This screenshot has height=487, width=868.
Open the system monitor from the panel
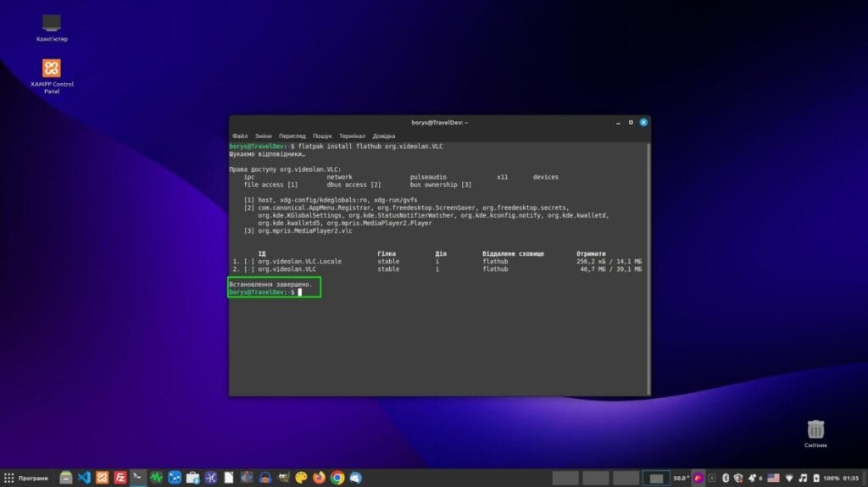click(156, 478)
